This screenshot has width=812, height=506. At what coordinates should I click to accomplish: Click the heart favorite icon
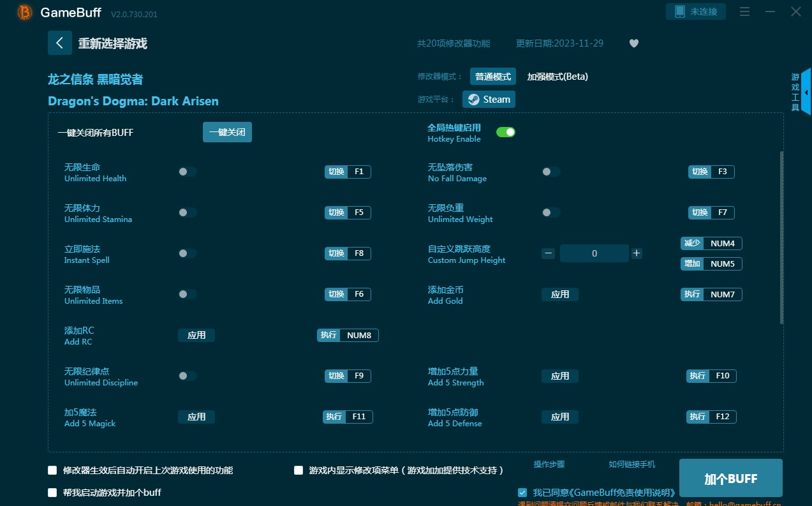[633, 43]
